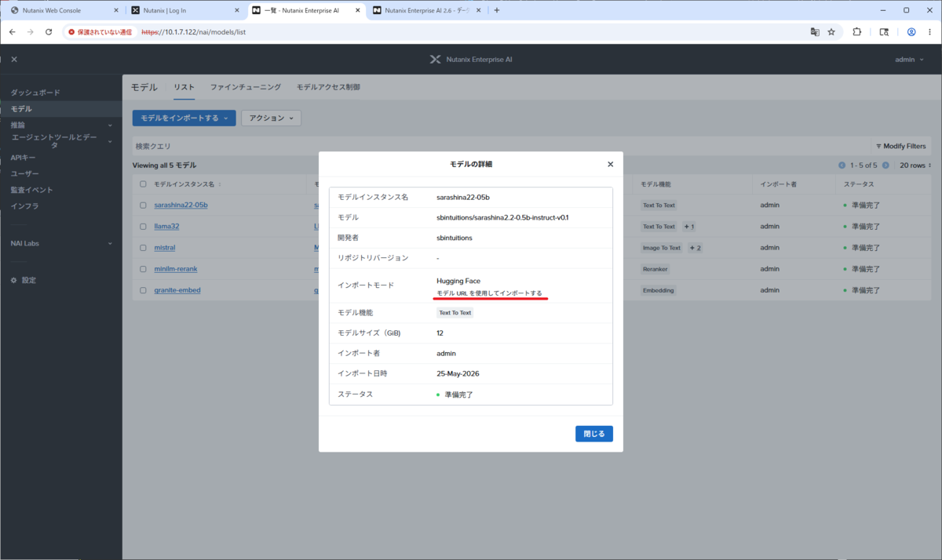Screen dimensions: 942x560
Task: Open a new browser tab
Action: [496, 10]
